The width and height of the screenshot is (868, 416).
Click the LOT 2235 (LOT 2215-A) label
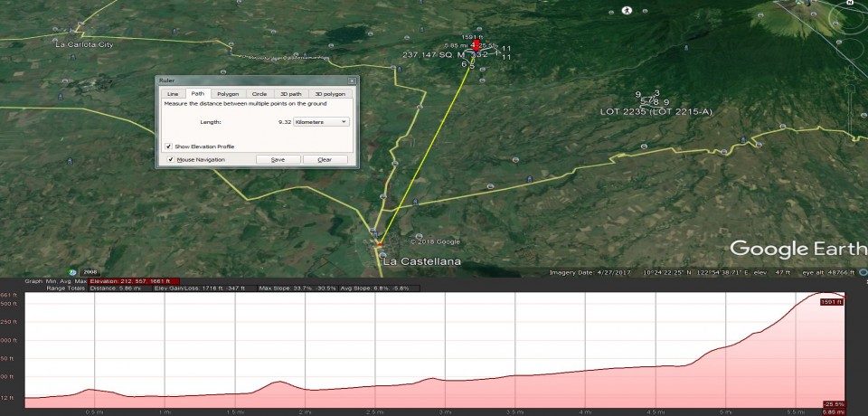[x=656, y=111]
